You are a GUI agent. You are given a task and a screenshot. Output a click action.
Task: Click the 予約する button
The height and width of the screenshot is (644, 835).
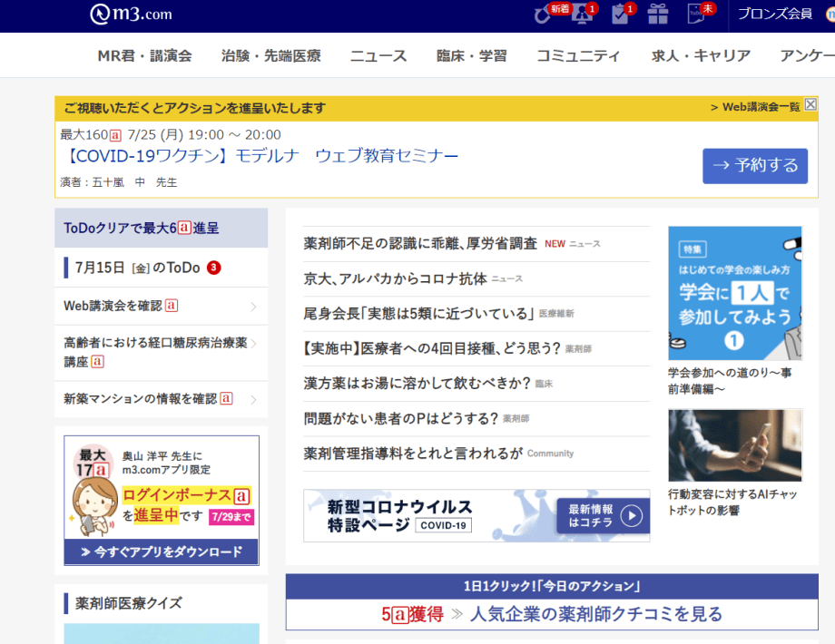click(x=755, y=166)
